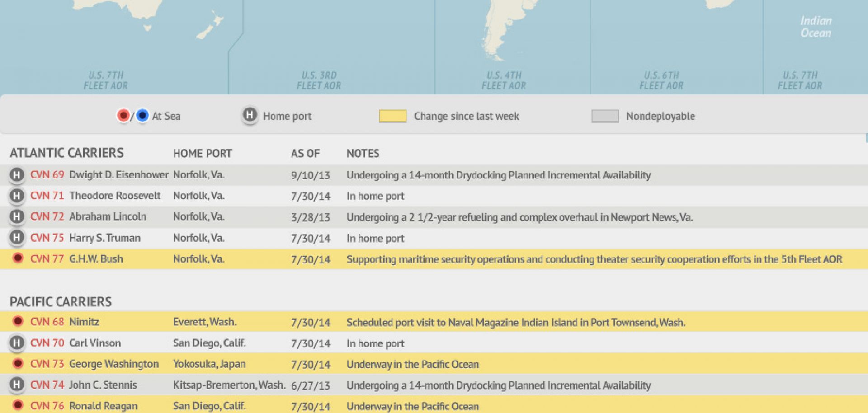
Task: Select CVN 68 hull number
Action: tap(47, 322)
